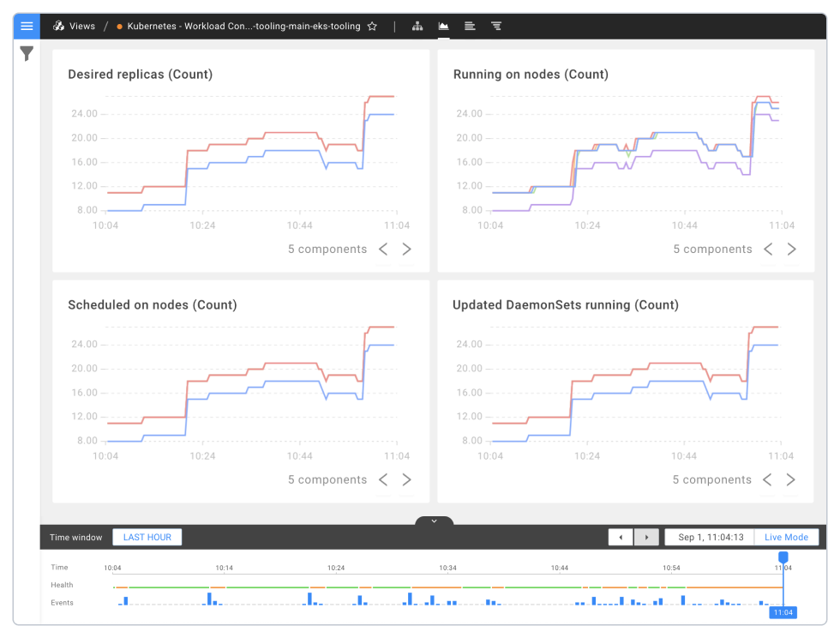This screenshot has width=840, height=638.
Task: Show next components on Desired replicas chart
Action: (x=406, y=249)
